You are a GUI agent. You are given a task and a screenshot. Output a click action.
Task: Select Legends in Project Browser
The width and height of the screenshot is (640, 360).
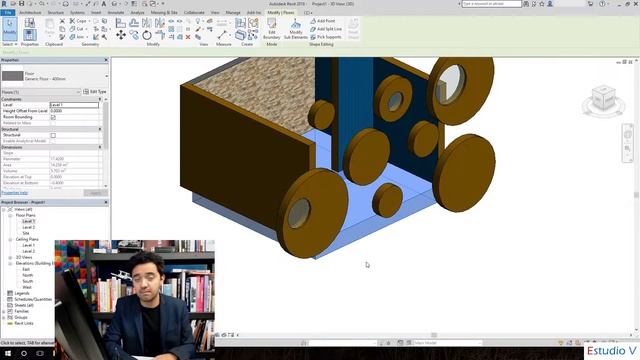coord(22,293)
